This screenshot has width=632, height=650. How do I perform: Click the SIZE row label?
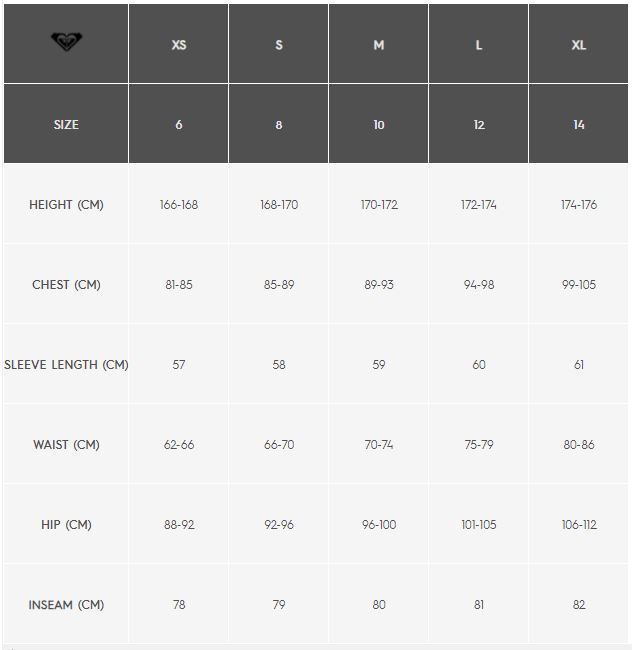click(66, 124)
